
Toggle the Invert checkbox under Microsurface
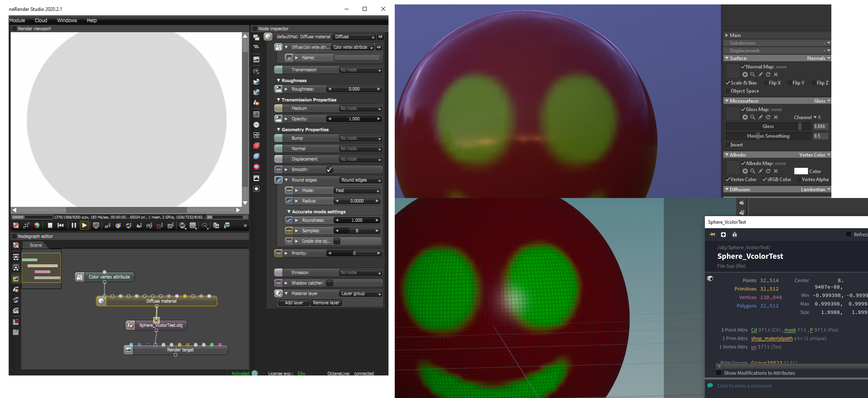pyautogui.click(x=728, y=145)
